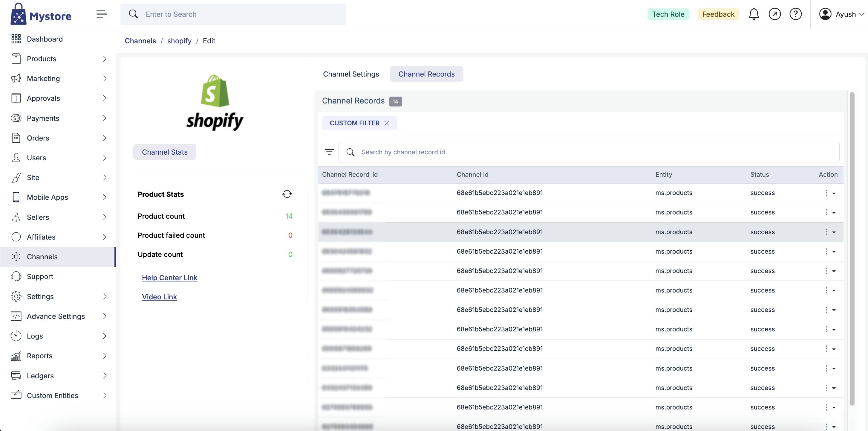Refresh the Product Stats
Screen dimensions: 868x431
pos(287,194)
